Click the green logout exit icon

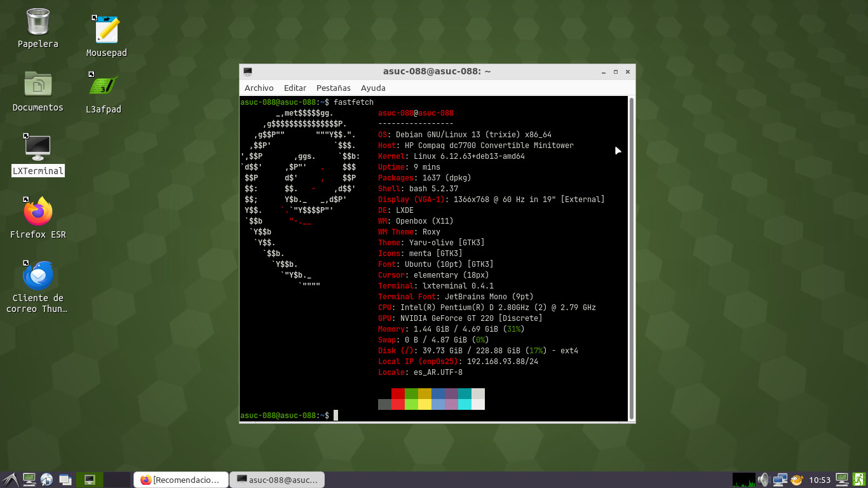(859, 480)
